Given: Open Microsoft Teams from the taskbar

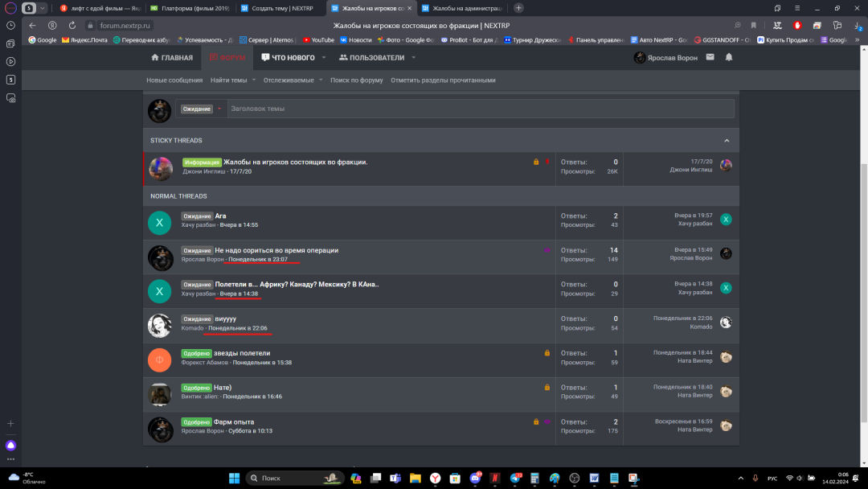Looking at the screenshot, I should point(395,478).
